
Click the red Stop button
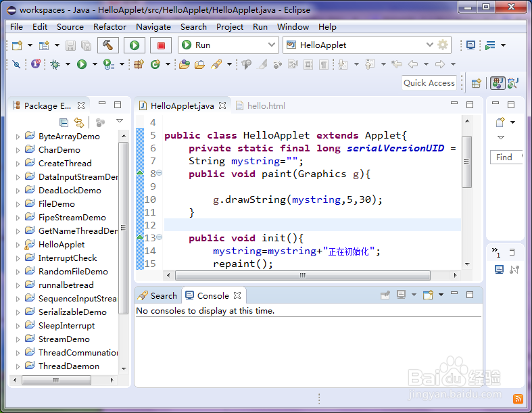(x=161, y=45)
